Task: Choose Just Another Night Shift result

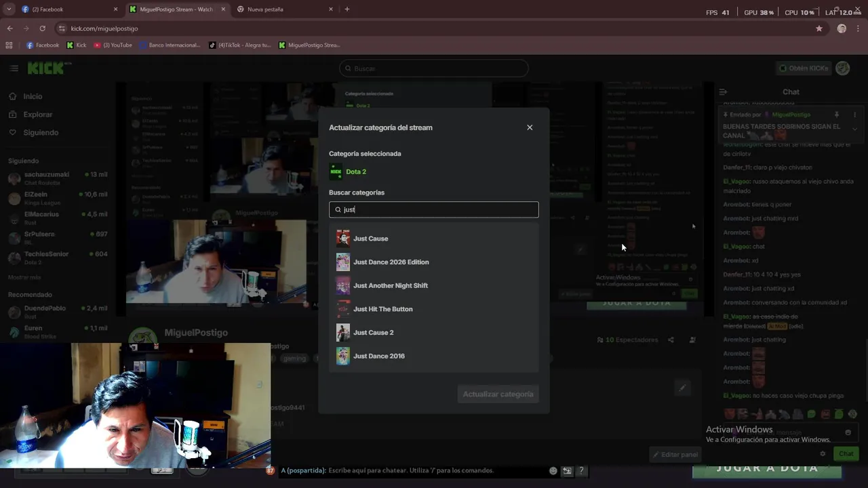Action: pyautogui.click(x=434, y=285)
